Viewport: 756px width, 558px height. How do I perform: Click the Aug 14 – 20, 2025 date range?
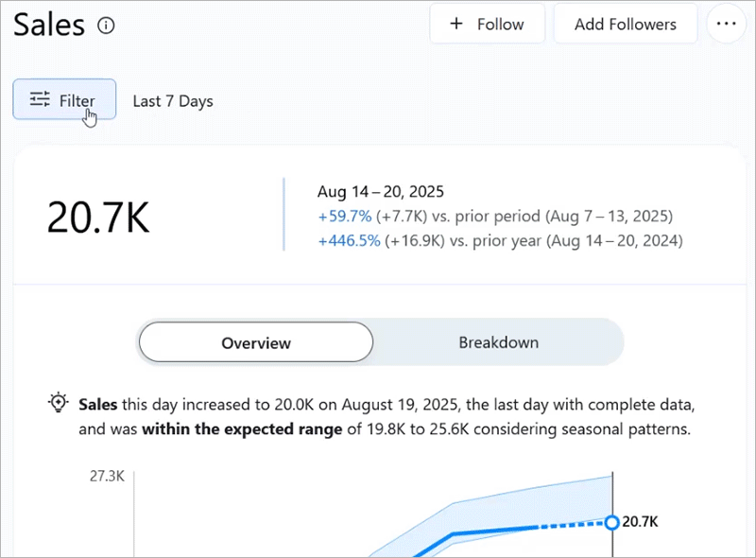tap(381, 191)
